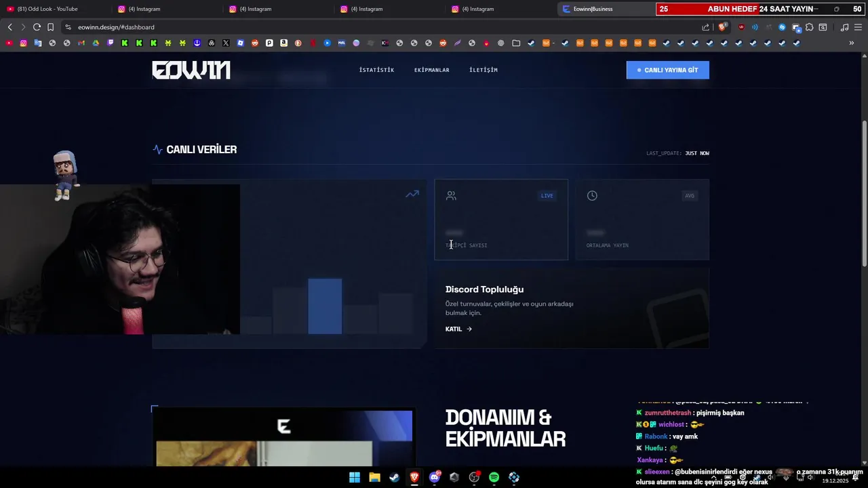Image resolution: width=868 pixels, height=488 pixels.
Task: Bookmark this page
Action: point(50,27)
